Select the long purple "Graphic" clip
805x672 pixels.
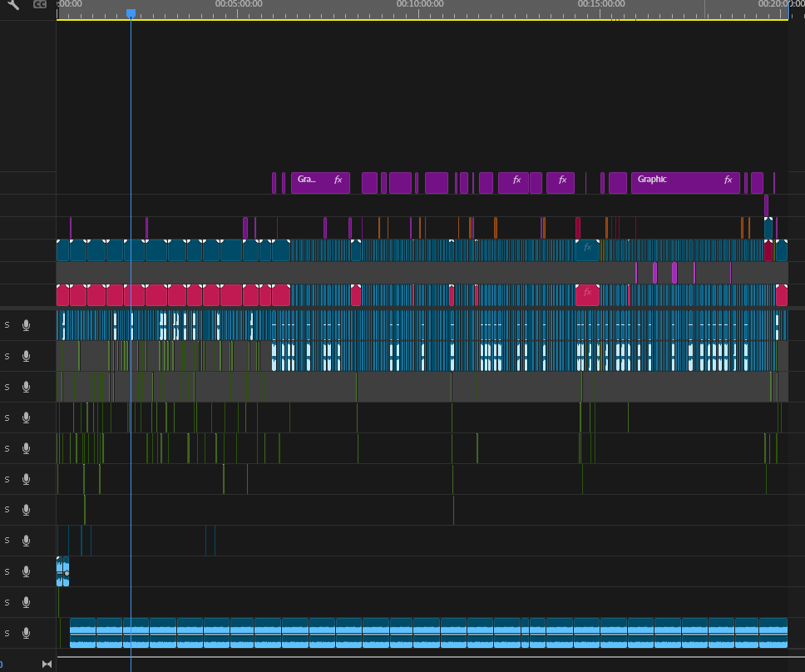pyautogui.click(x=685, y=183)
